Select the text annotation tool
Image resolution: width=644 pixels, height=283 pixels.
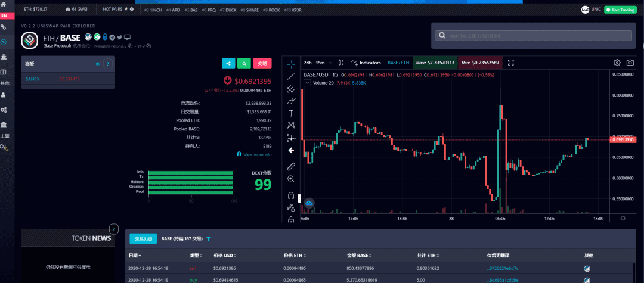[x=291, y=113]
